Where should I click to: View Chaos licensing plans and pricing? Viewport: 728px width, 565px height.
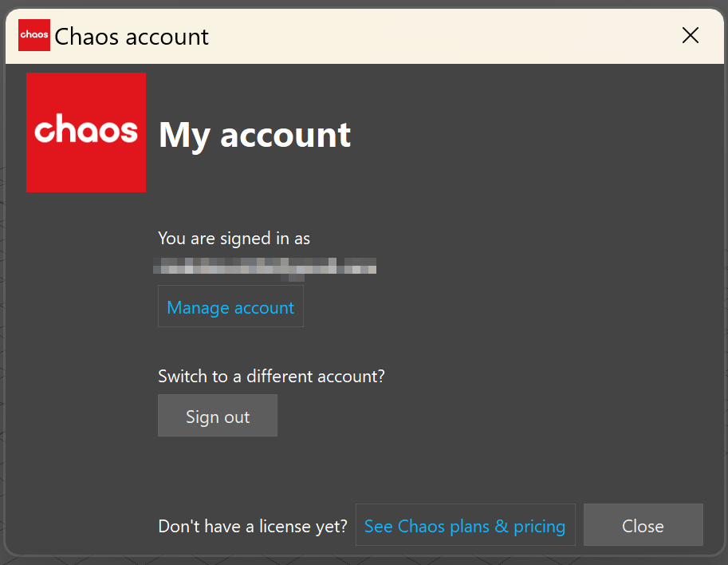click(x=465, y=525)
